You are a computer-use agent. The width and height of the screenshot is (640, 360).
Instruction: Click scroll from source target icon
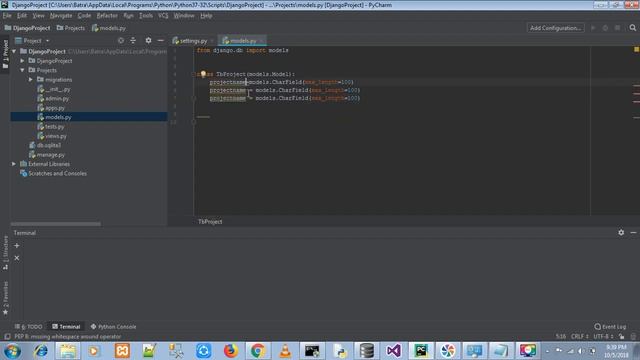[x=121, y=40]
